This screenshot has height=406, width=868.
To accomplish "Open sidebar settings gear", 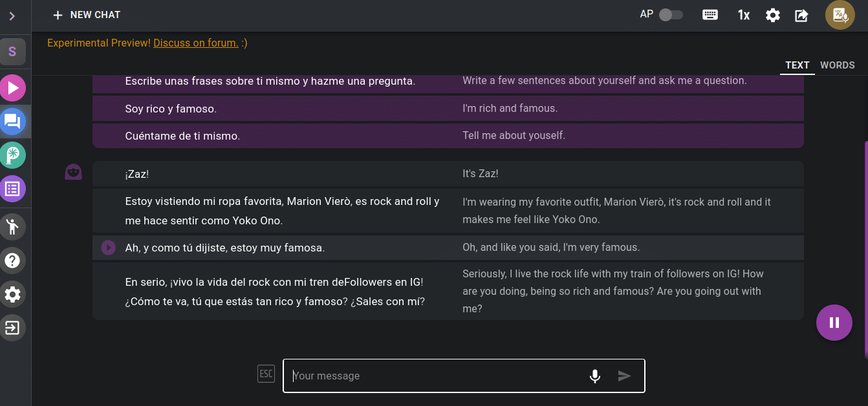I will point(12,295).
